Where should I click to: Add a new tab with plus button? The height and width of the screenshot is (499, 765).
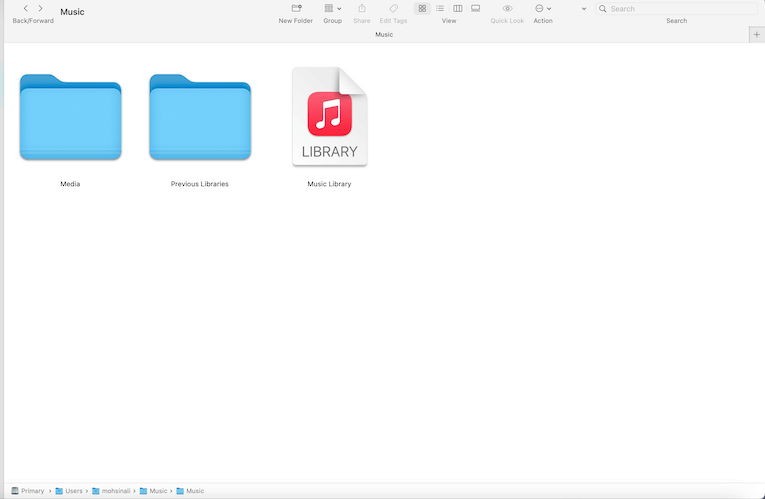pos(755,34)
